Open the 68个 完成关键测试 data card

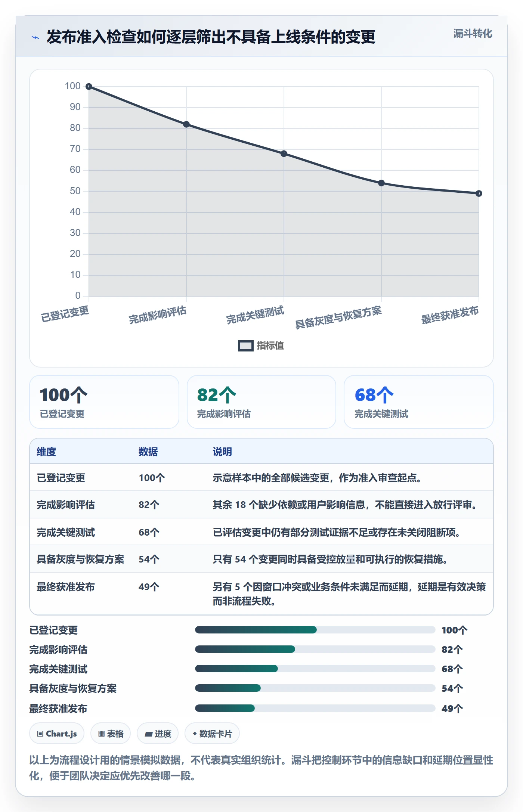point(419,402)
